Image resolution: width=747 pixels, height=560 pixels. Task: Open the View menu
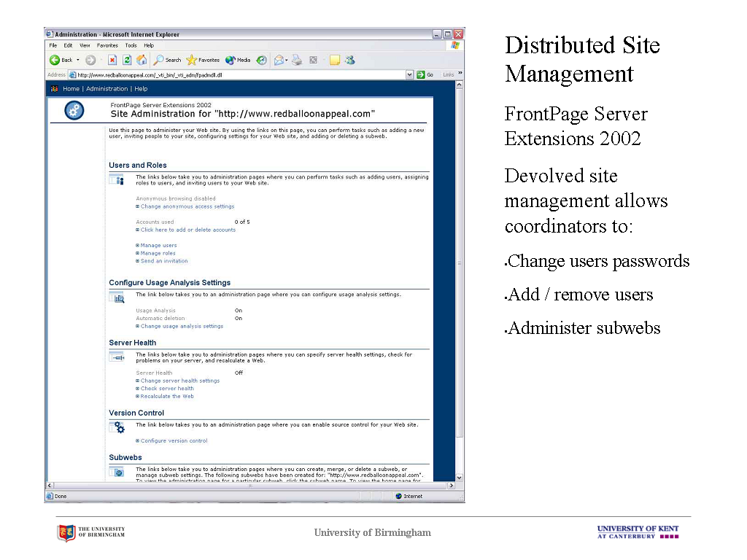tap(85, 46)
